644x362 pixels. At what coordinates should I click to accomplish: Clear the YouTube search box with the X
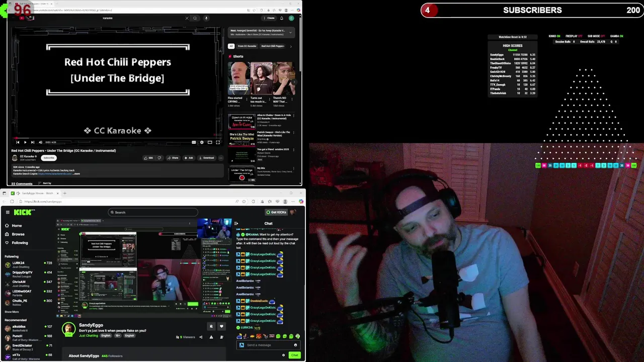[x=187, y=18]
